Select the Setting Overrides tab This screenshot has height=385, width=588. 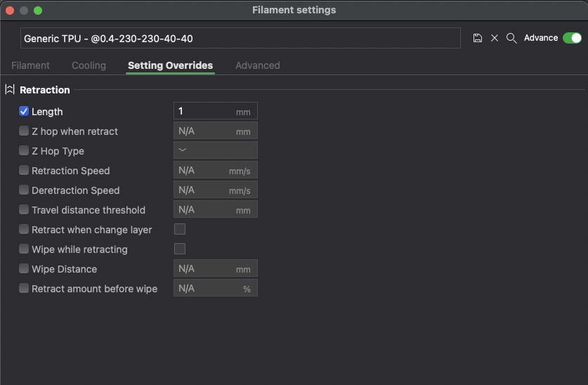(170, 65)
